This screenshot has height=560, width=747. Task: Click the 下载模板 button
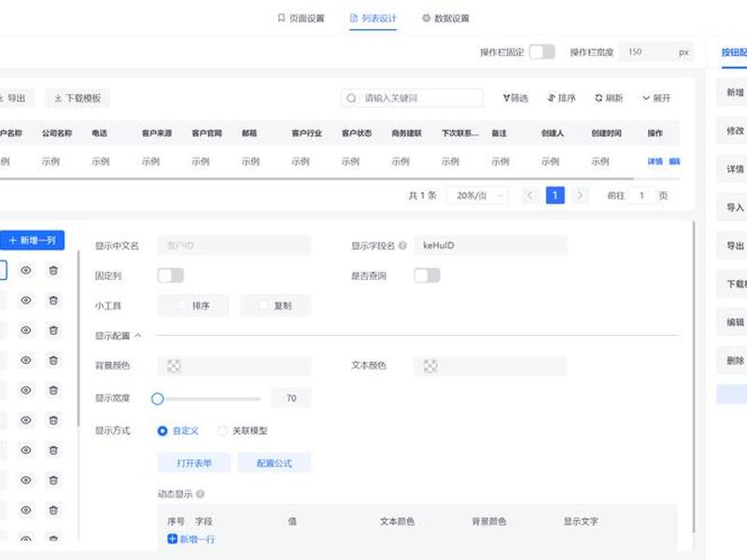pyautogui.click(x=78, y=98)
